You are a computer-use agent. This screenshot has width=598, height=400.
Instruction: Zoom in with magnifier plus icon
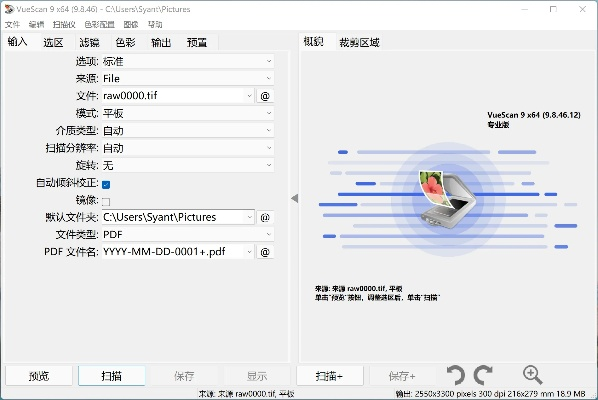pos(532,375)
